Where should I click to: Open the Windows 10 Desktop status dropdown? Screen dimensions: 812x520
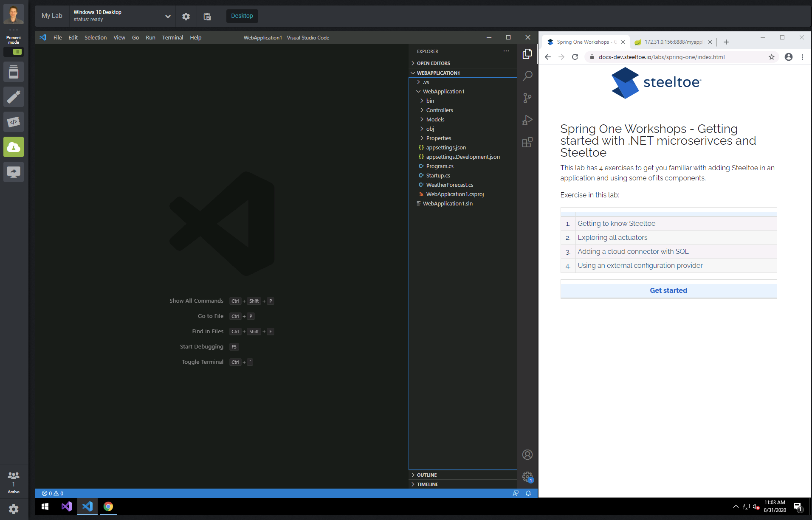point(168,16)
